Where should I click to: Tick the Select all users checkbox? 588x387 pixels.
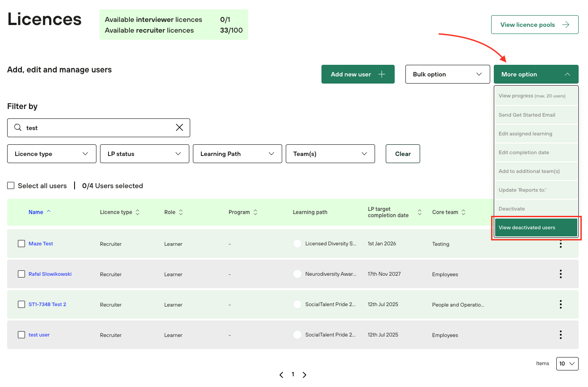[x=11, y=186]
